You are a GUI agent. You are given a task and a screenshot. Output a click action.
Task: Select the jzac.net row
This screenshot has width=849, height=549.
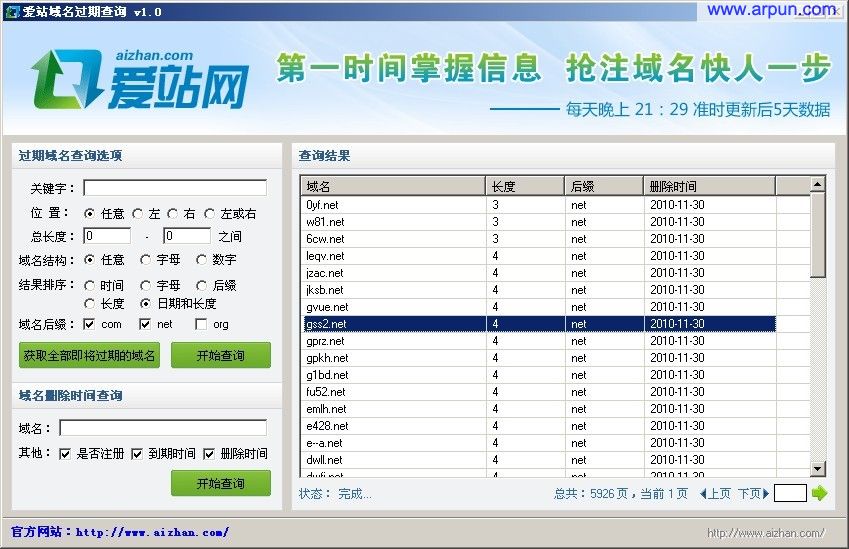tap(539, 273)
